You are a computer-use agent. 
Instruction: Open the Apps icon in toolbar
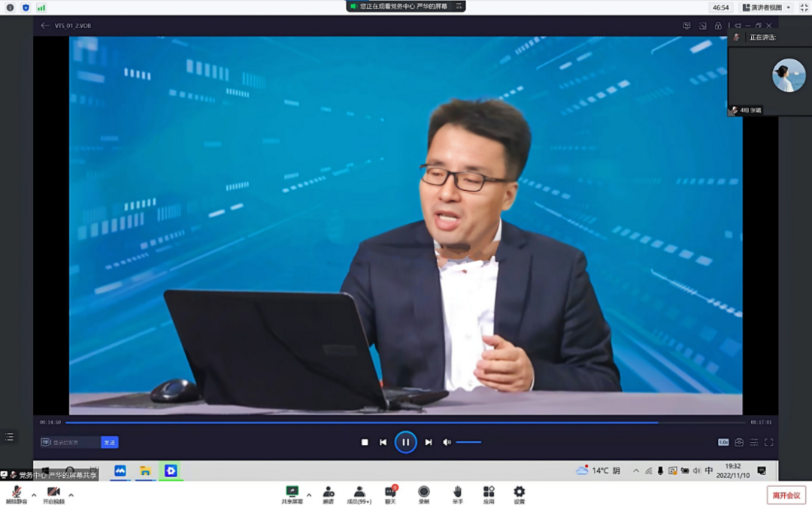tap(489, 492)
